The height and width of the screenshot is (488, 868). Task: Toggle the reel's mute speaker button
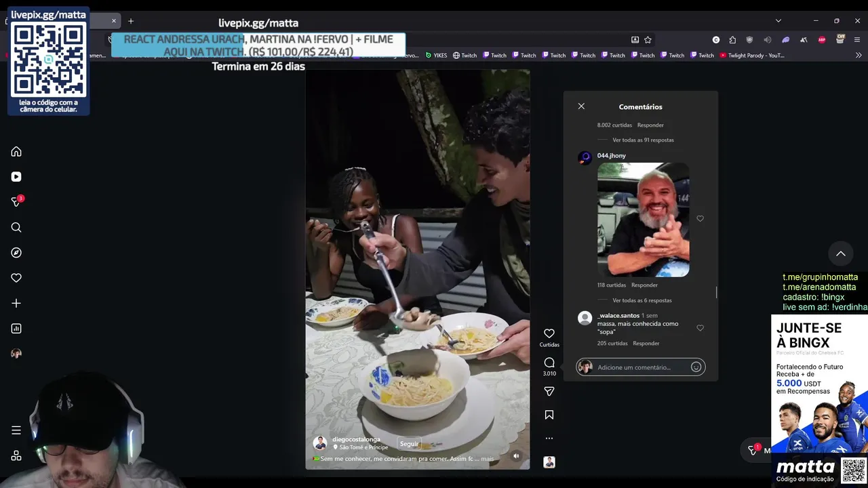tap(516, 456)
